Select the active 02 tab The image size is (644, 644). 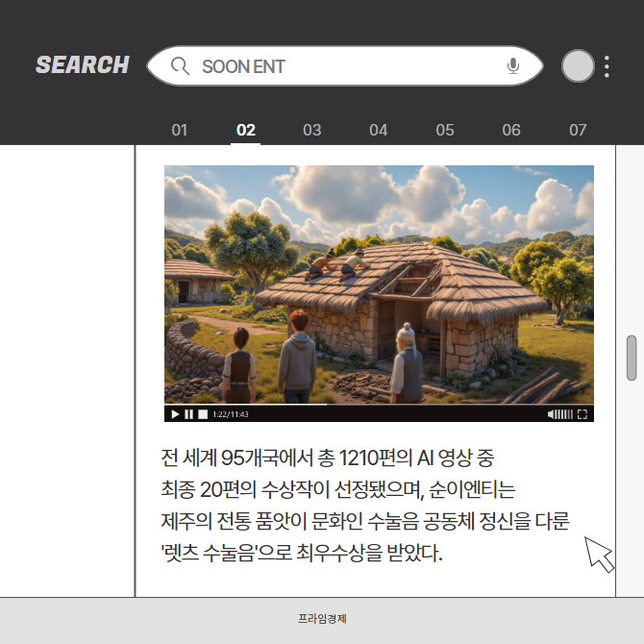[246, 130]
